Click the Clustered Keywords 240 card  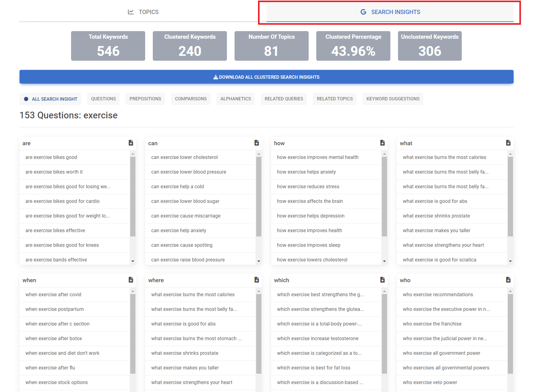click(190, 46)
